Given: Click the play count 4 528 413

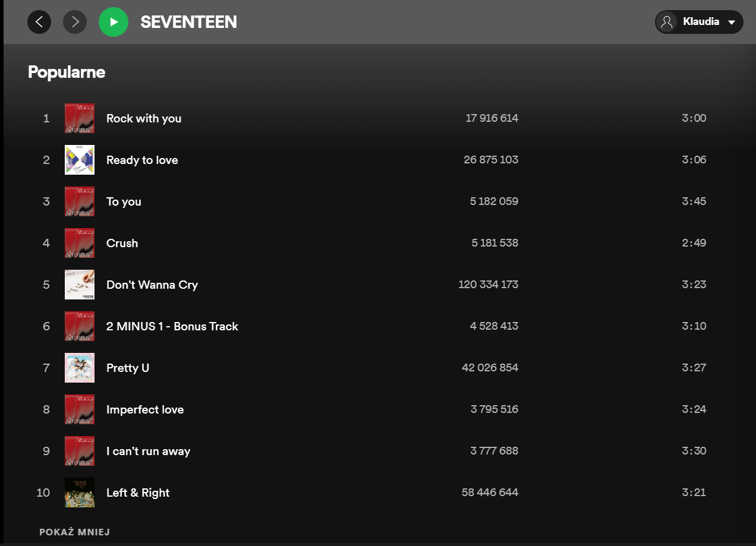Looking at the screenshot, I should point(494,326).
